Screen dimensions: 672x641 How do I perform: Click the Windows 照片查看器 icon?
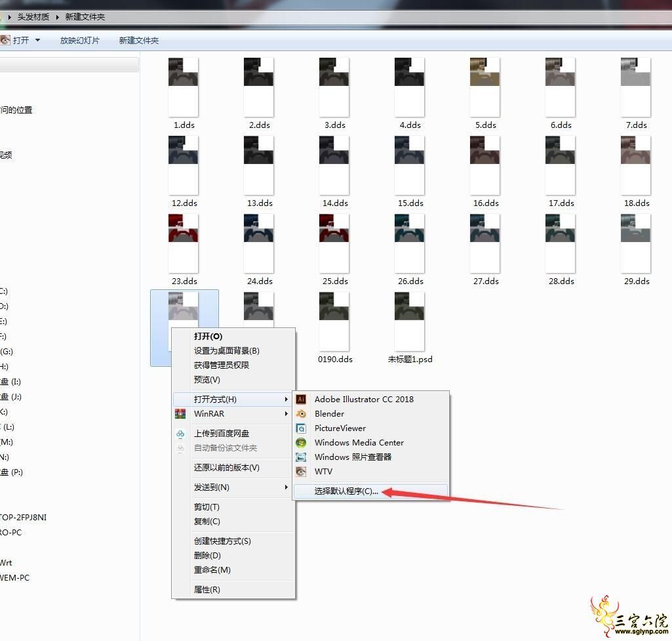point(301,457)
